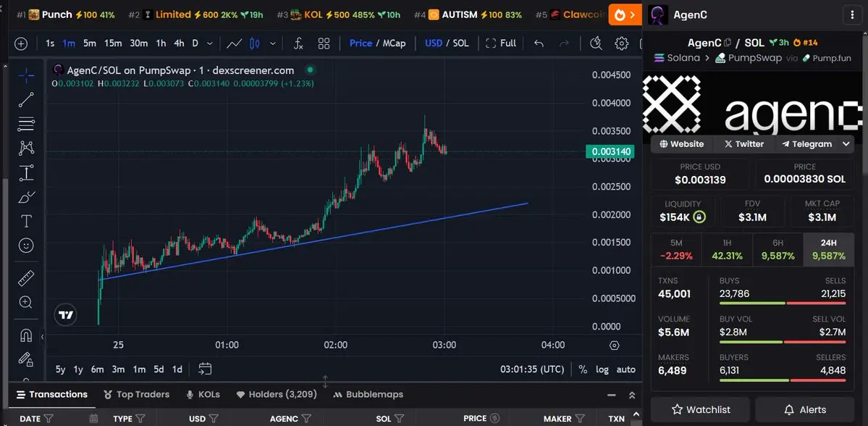Open the AgenC panel three-dot menu
Image resolution: width=868 pixels, height=426 pixels.
pyautogui.click(x=851, y=15)
